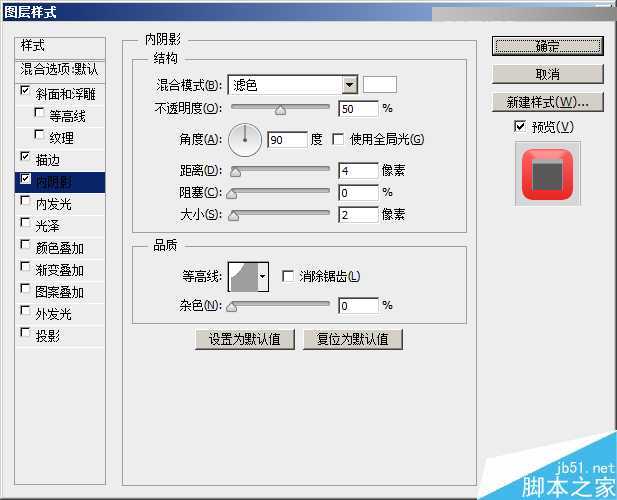Click the size field showing 2
Screen dimensions: 617x500
pos(358,215)
